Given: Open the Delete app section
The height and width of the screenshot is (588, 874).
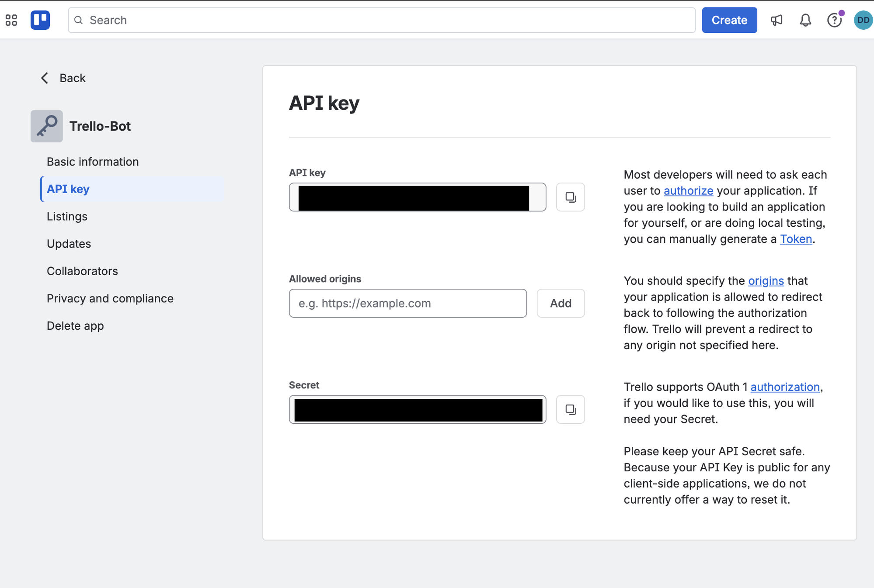Looking at the screenshot, I should pyautogui.click(x=75, y=326).
